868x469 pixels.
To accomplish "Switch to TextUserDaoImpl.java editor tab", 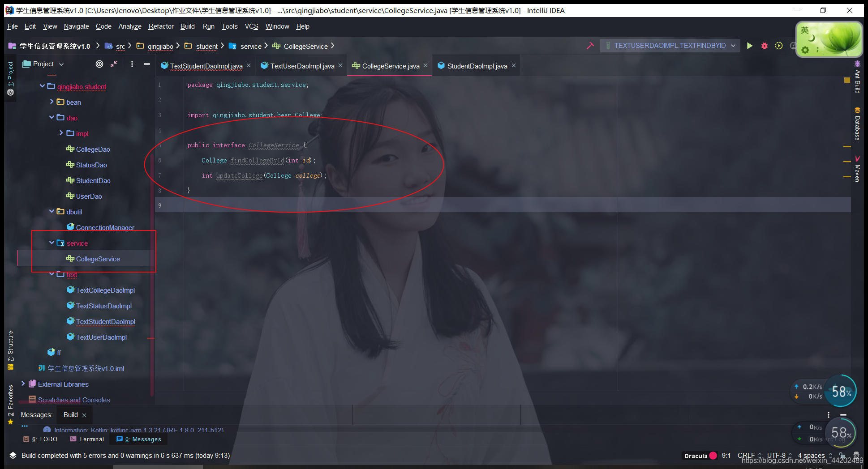I will (x=302, y=66).
